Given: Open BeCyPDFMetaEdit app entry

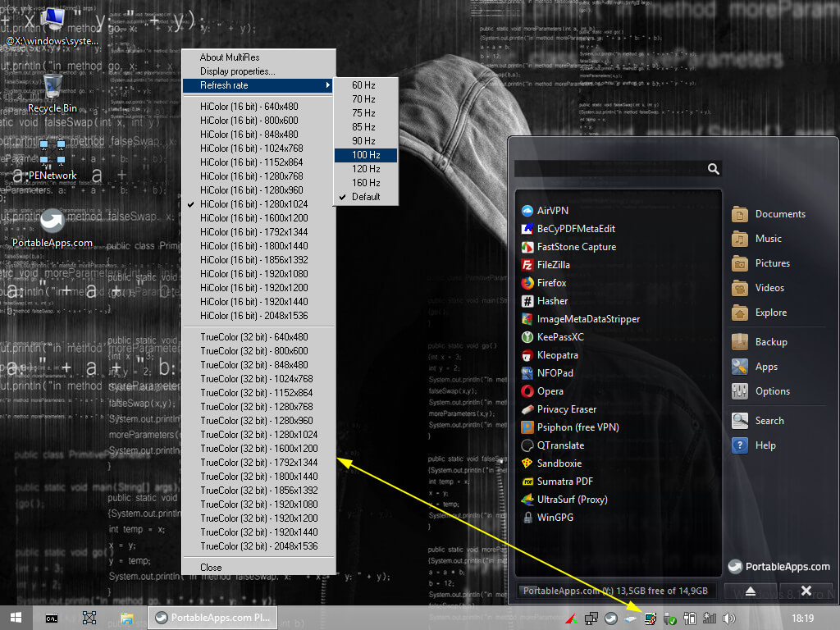Looking at the screenshot, I should click(x=568, y=229).
